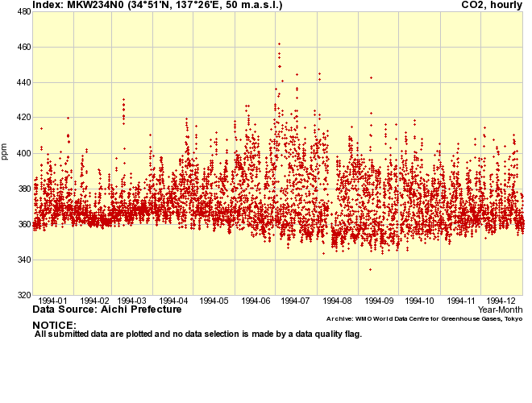Click 'Data Source: Aichi Prefecture' text
The width and height of the screenshot is (532, 403).
click(106, 310)
